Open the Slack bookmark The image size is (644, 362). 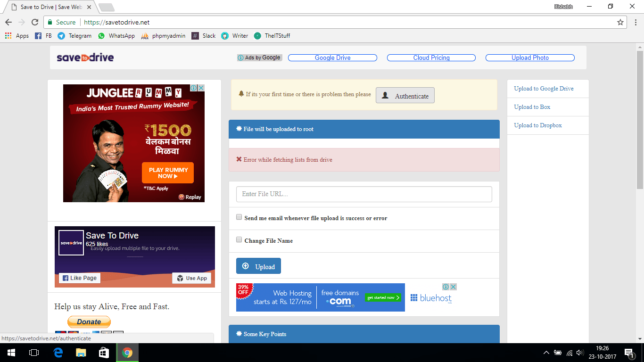[x=204, y=36]
